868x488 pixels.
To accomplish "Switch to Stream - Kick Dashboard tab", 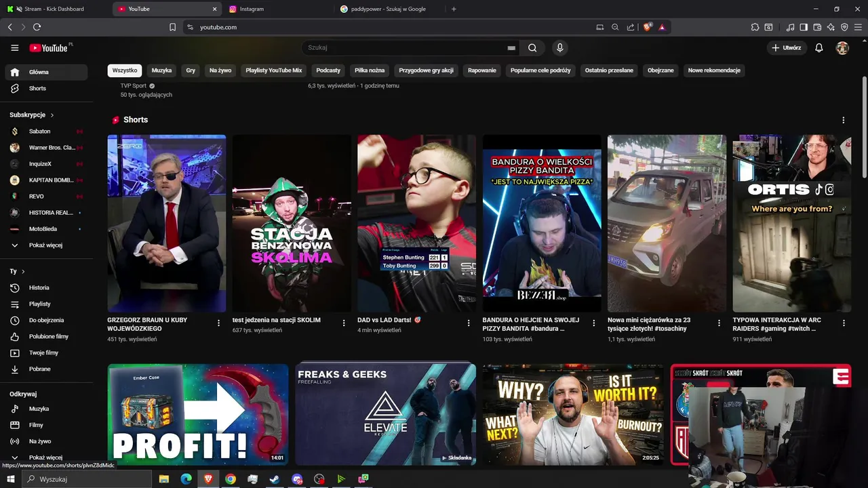I will click(54, 9).
